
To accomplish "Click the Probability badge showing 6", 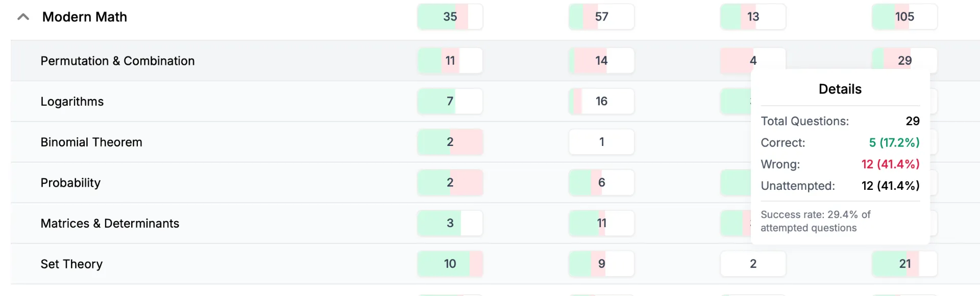I will (601, 183).
